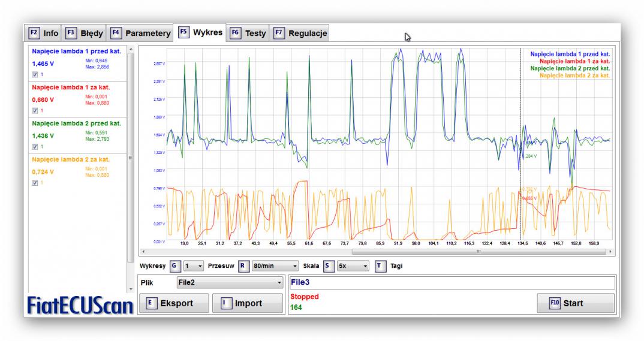
Task: Toggle checkbox for Napięcie lambda 2 za kat.
Action: 35,183
